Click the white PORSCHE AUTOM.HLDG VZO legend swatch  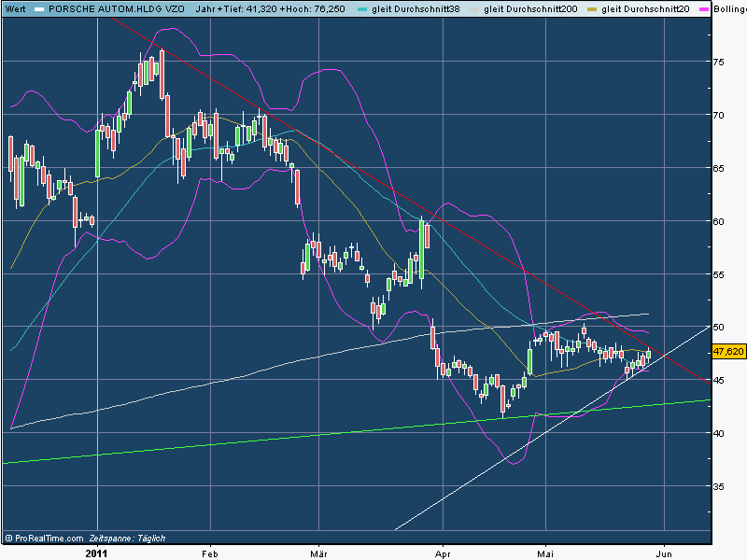pos(39,9)
